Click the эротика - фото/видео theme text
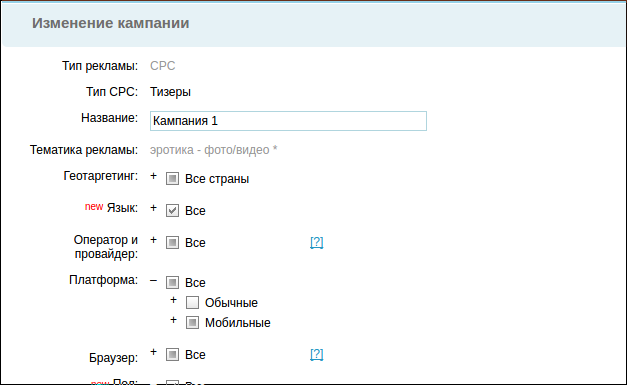This screenshot has width=627, height=385. point(214,150)
